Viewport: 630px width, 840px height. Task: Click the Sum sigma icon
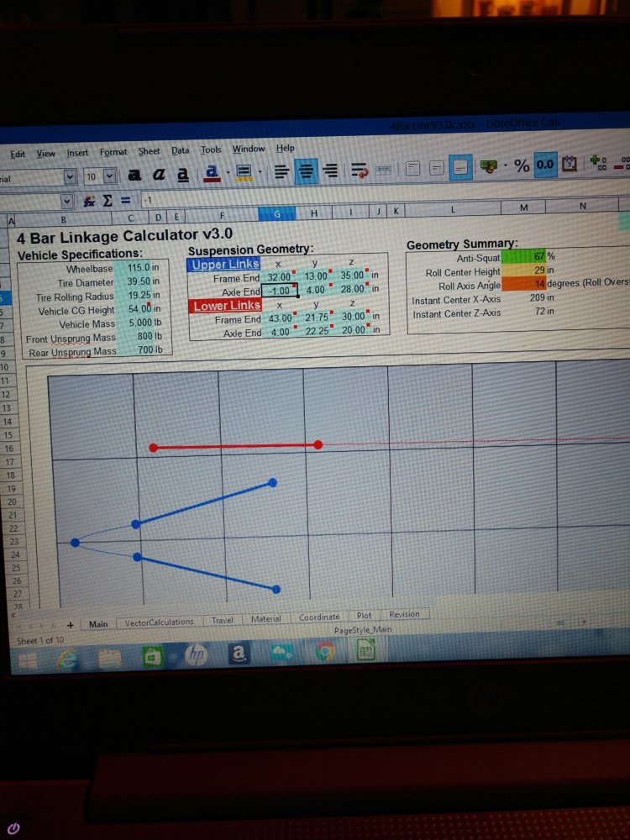click(107, 201)
